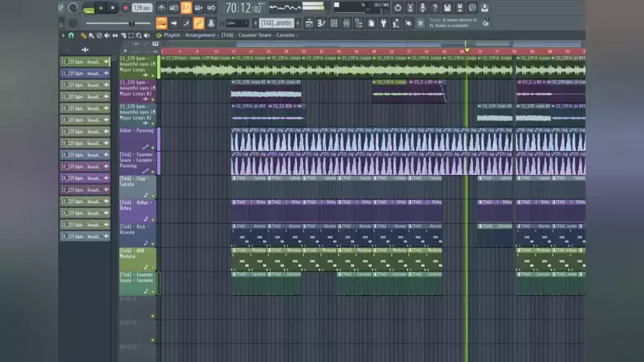Open the project file page icon
This screenshot has width=644, height=362.
pos(371,23)
